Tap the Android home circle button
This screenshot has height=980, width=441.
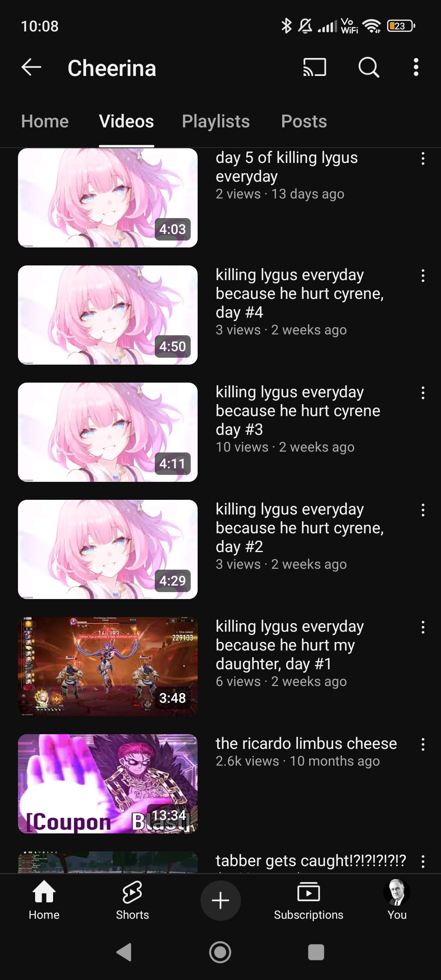click(220, 952)
